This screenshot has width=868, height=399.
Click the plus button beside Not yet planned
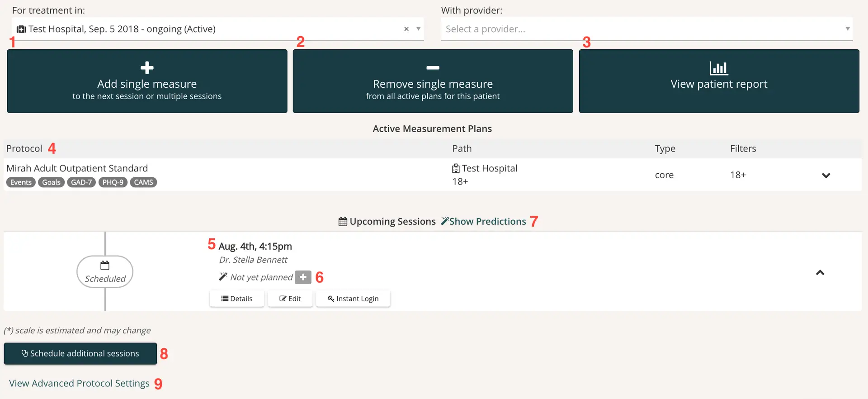303,277
